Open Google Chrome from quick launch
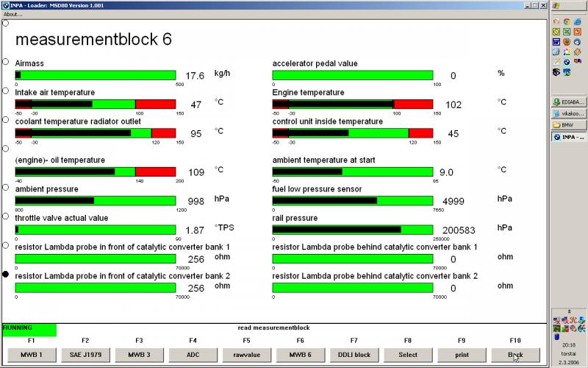This screenshot has height=368, width=588. [x=567, y=22]
